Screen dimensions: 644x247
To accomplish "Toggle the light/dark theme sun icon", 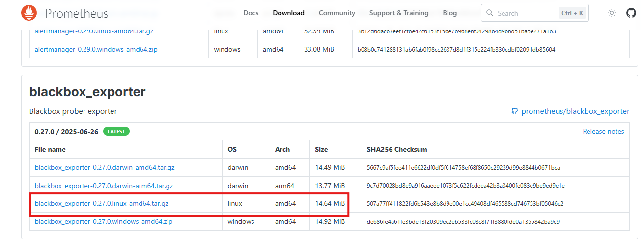I will [612, 13].
